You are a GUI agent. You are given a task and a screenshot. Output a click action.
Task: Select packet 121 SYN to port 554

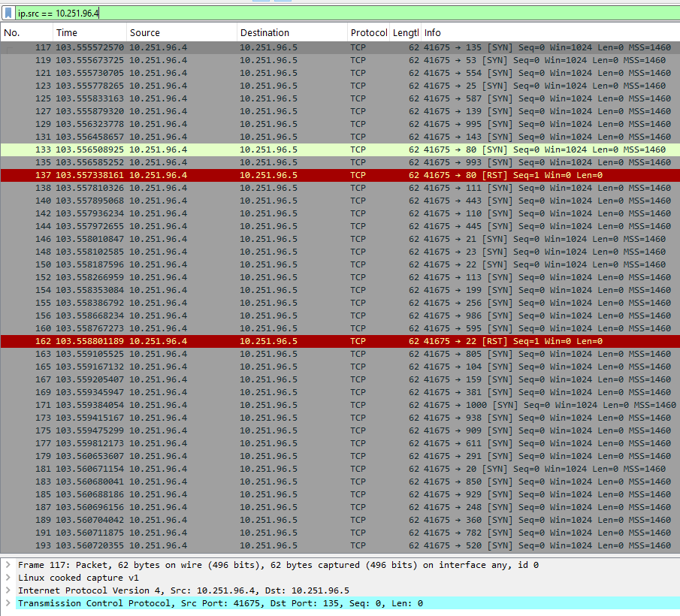point(340,73)
